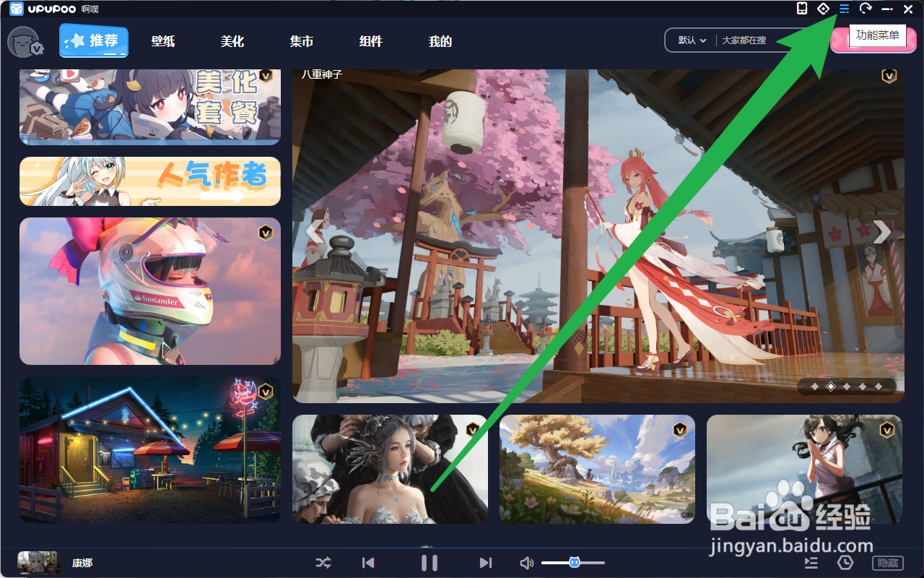
Task: Open the racing helmet girl wallpaper
Action: [150, 291]
